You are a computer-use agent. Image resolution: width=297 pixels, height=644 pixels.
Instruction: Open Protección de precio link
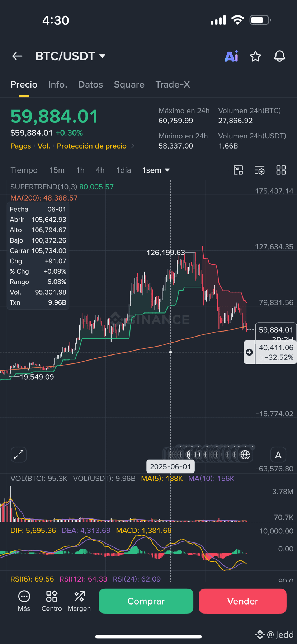point(92,146)
